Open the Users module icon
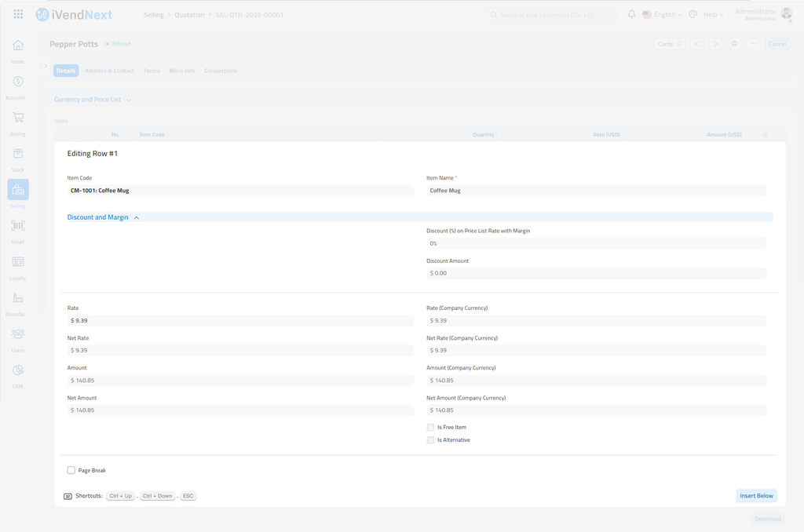This screenshot has width=804, height=532. point(17,335)
